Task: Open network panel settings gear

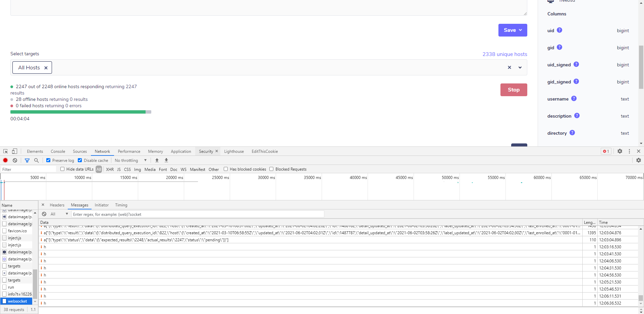Action: [639, 161]
